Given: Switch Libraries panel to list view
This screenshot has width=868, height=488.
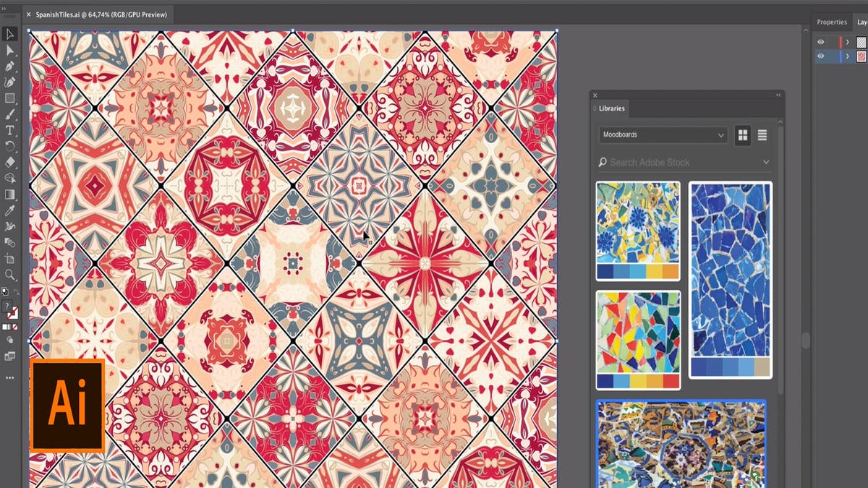Looking at the screenshot, I should [x=763, y=135].
